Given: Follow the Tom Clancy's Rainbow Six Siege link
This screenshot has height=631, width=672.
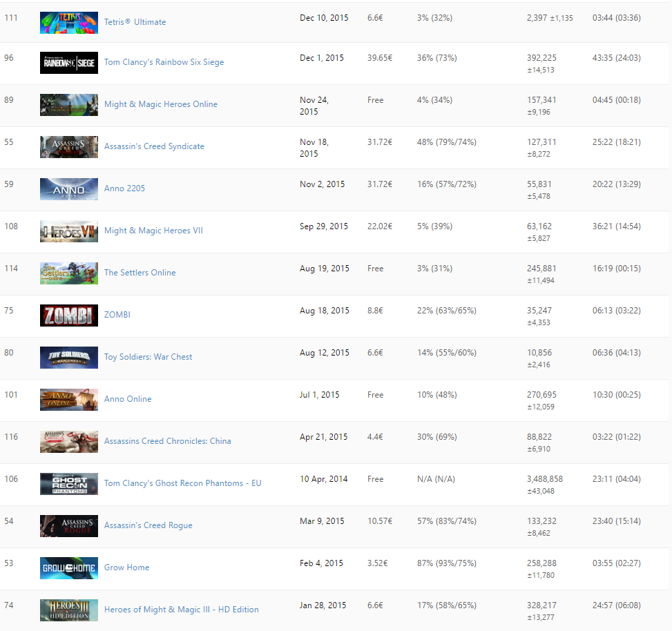Looking at the screenshot, I should click(164, 62).
